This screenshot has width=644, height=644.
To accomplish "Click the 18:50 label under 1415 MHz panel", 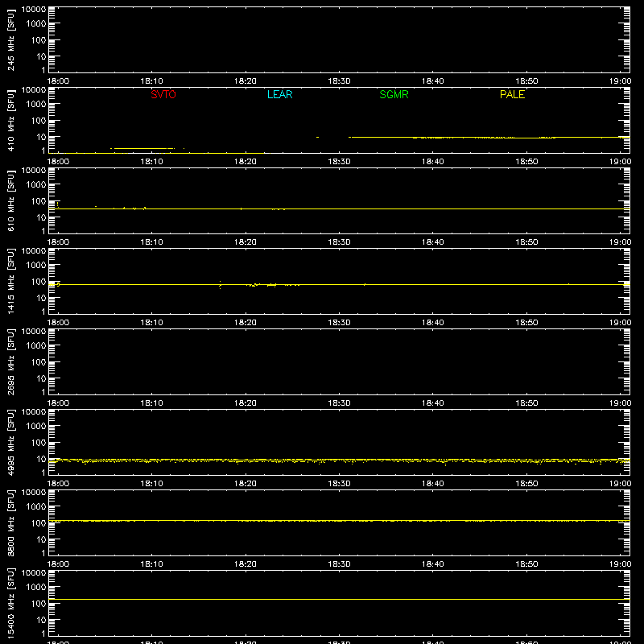I will click(x=526, y=323).
